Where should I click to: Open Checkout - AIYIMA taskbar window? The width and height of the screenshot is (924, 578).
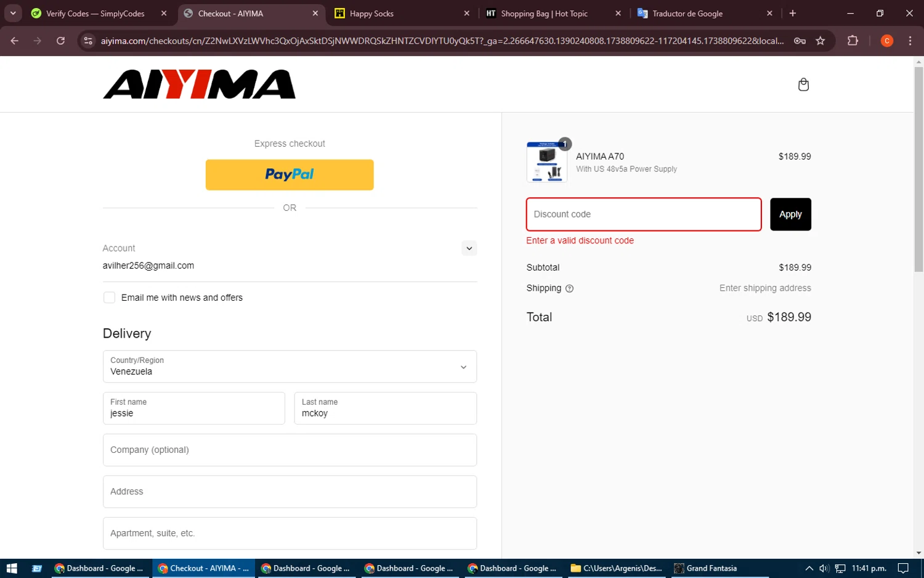(203, 568)
